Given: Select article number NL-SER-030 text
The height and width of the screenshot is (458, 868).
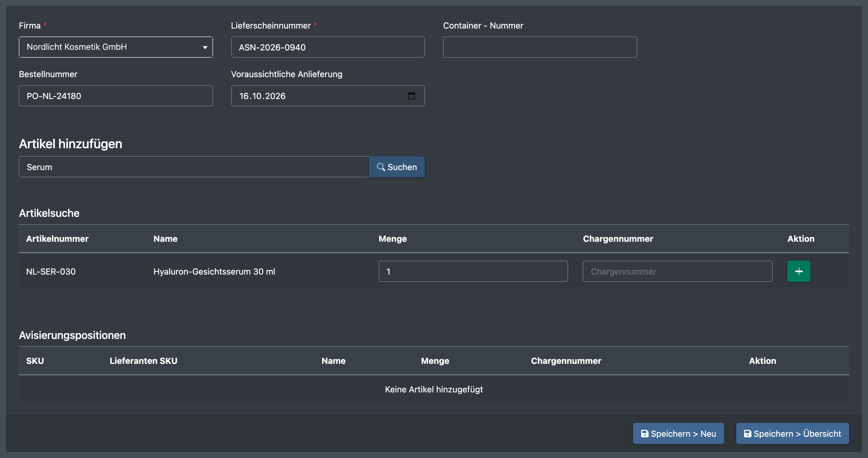Looking at the screenshot, I should tap(51, 272).
